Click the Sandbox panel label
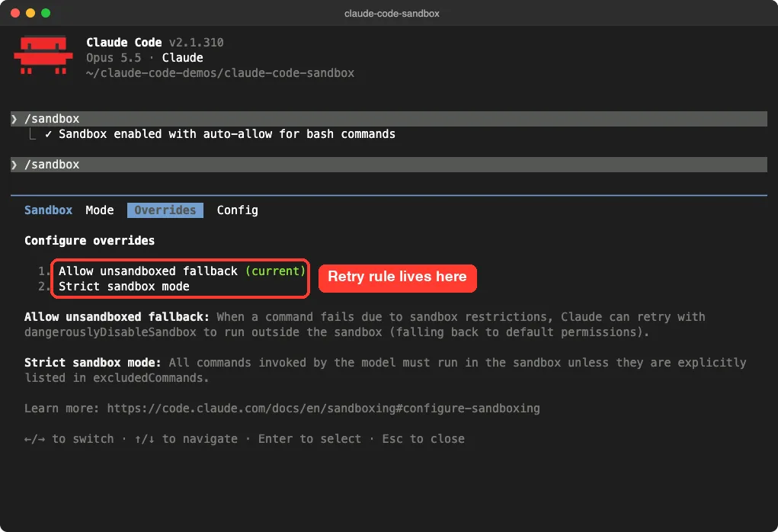The image size is (778, 532). [x=49, y=210]
